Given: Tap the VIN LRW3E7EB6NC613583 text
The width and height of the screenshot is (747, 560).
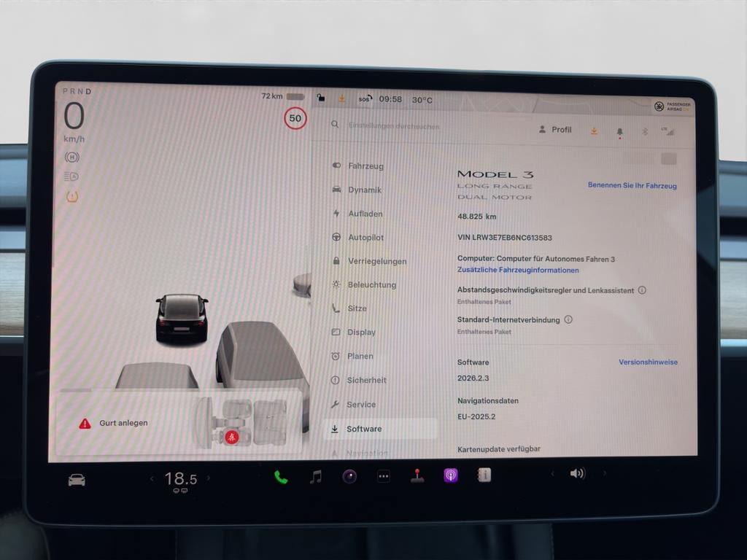Looking at the screenshot, I should (x=505, y=238).
